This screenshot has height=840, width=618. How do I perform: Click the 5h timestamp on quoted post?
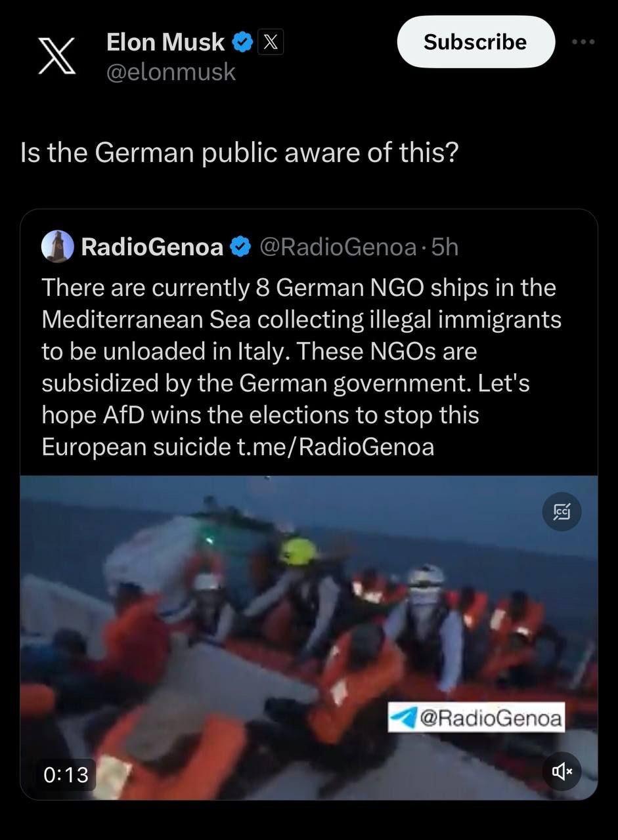[x=445, y=247]
